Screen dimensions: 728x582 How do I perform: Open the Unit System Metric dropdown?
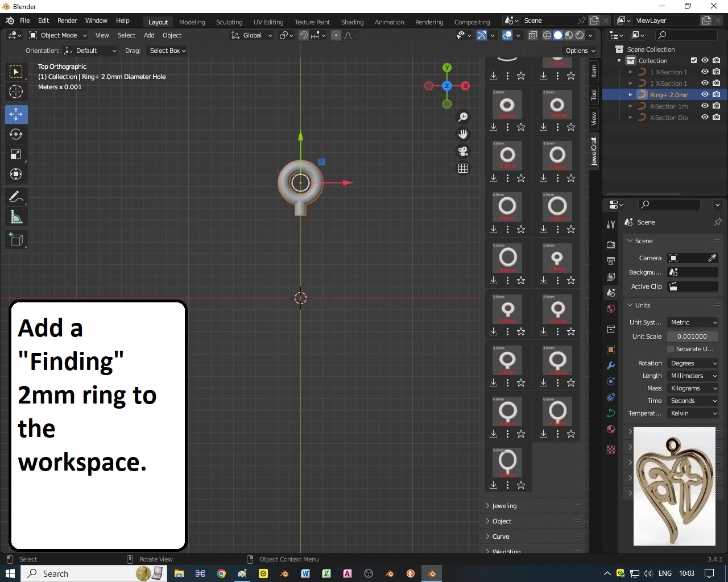point(693,322)
